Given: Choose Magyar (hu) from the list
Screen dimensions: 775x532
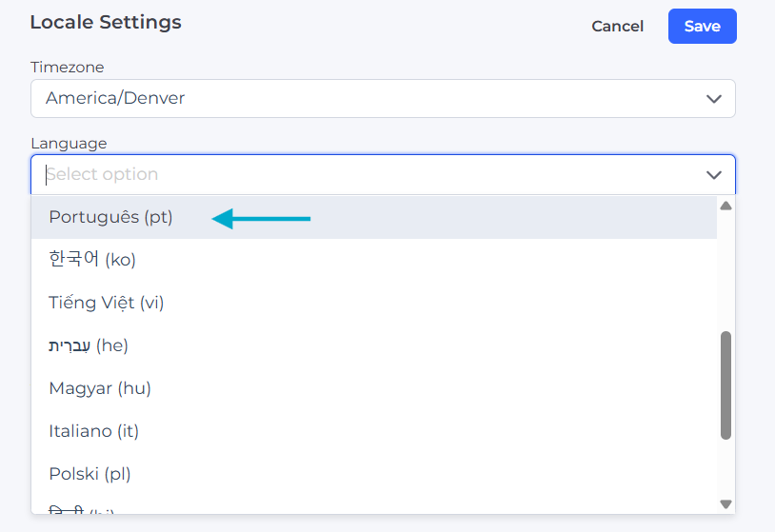Looking at the screenshot, I should tap(99, 388).
